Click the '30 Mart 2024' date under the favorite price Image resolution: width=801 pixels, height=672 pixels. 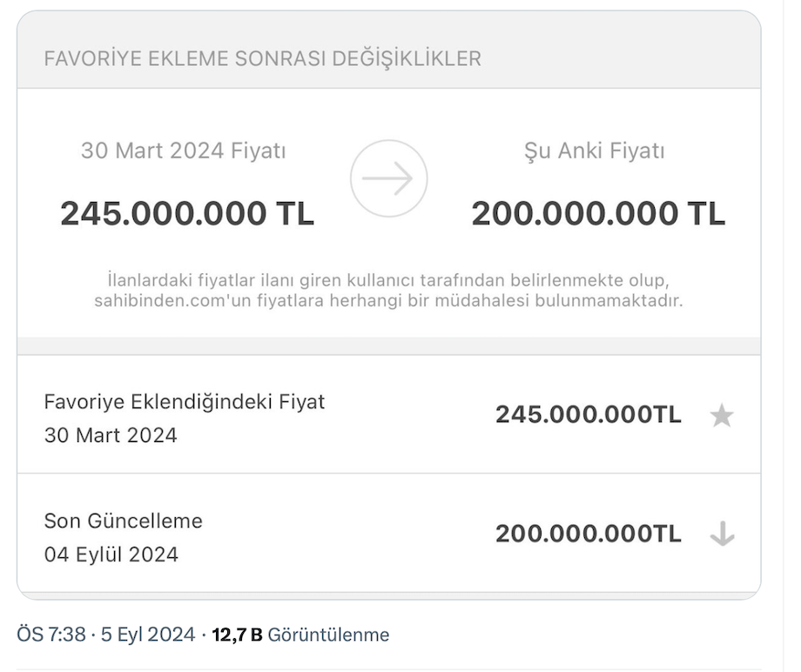point(111,435)
